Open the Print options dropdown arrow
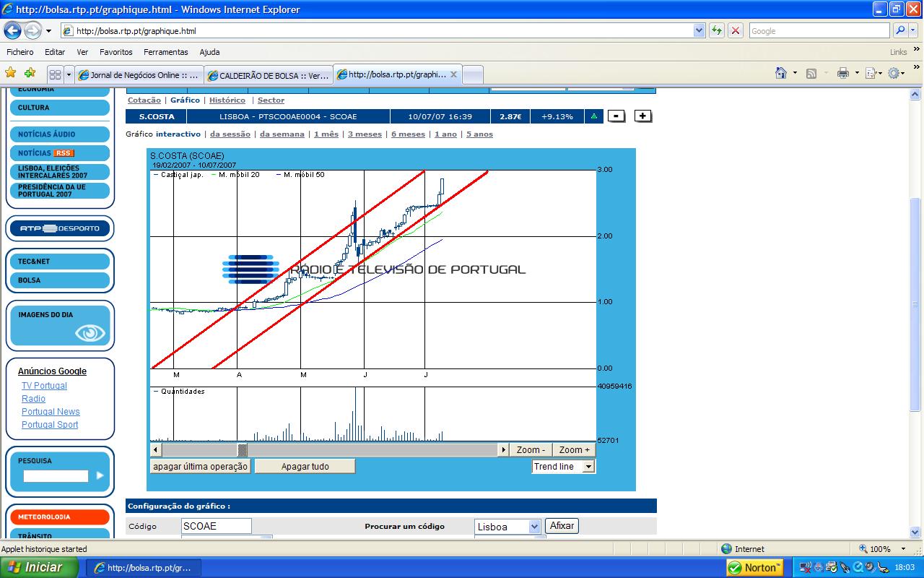 [856, 73]
